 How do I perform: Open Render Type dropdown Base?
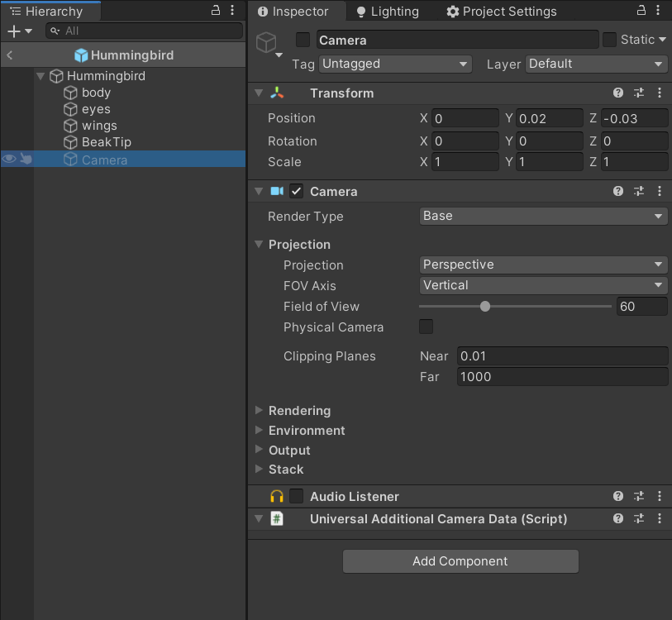543,216
